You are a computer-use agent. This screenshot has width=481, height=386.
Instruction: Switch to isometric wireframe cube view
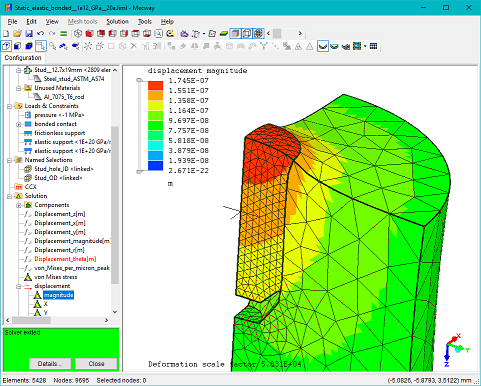tap(78, 33)
